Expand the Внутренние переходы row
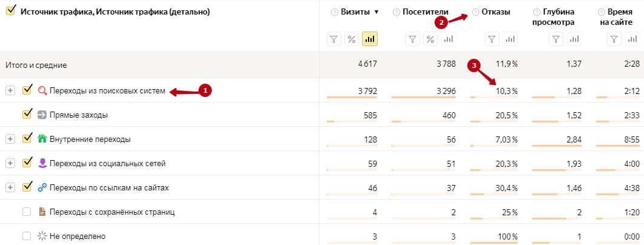 click(10, 139)
